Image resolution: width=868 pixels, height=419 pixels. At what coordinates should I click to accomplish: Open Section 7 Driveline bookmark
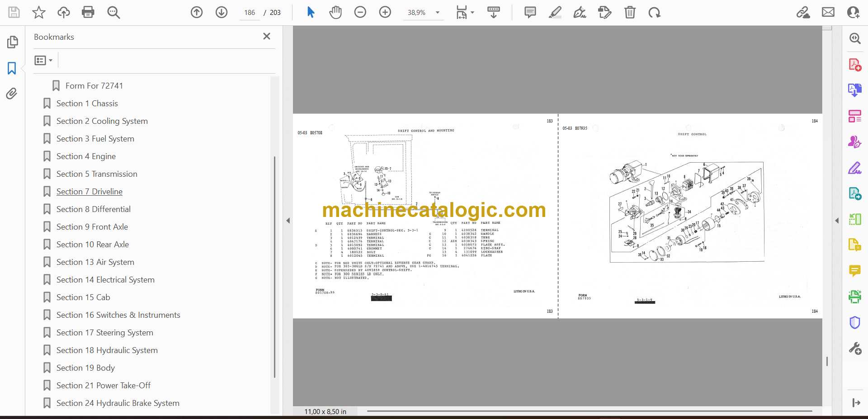click(89, 192)
